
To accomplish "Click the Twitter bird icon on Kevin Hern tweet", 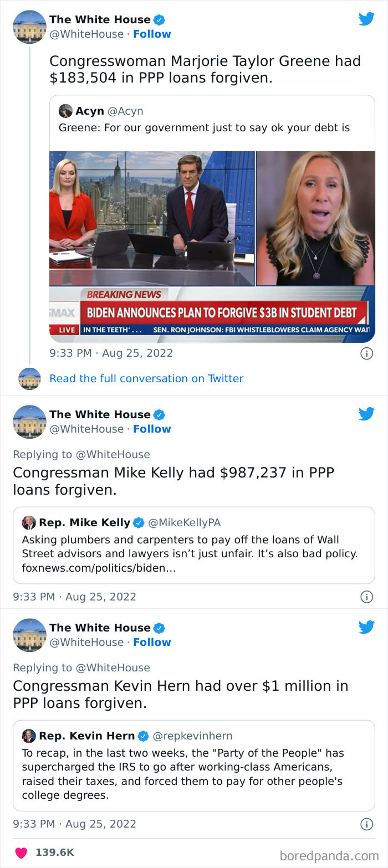I will coord(366,627).
